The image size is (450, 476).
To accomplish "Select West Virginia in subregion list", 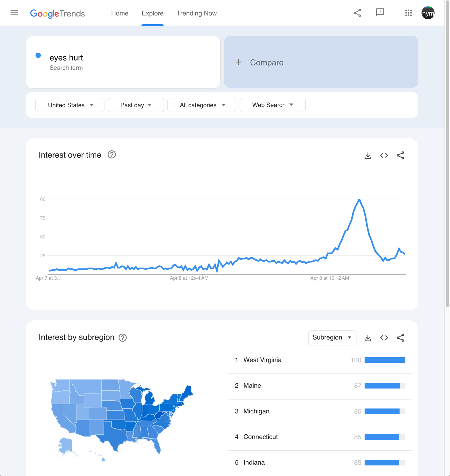I will [320, 360].
